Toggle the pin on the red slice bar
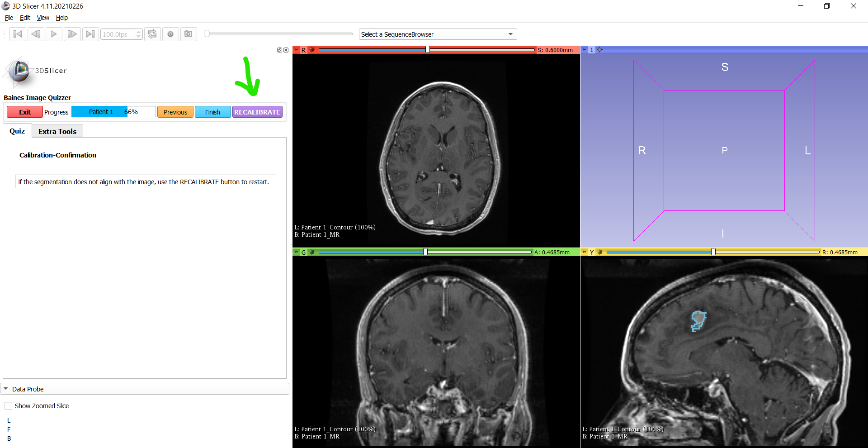This screenshot has width=868, height=448. 297,50
